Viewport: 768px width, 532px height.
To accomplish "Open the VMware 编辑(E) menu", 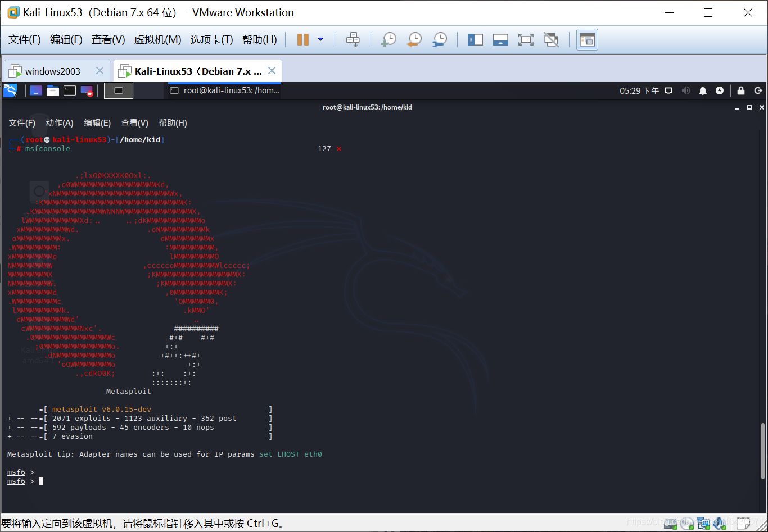I will click(x=66, y=39).
